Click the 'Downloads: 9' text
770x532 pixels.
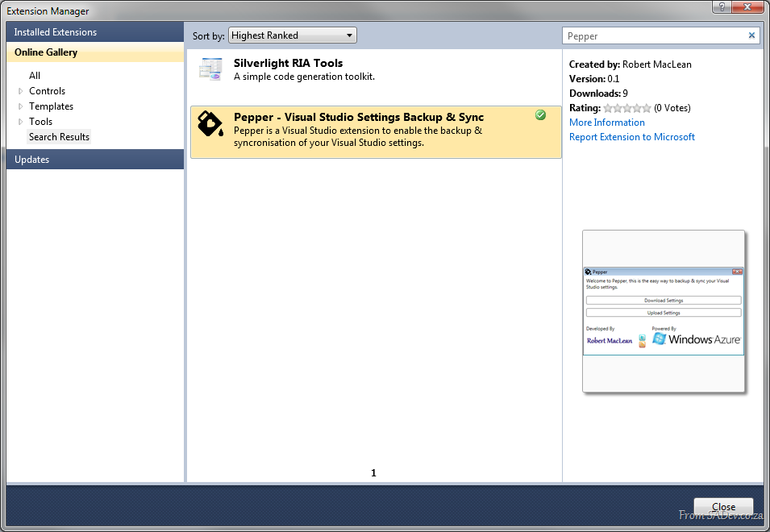point(598,94)
